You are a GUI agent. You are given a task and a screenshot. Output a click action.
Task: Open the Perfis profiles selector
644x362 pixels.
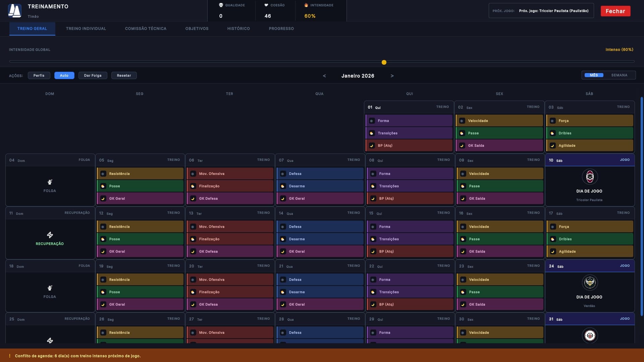[x=39, y=75]
